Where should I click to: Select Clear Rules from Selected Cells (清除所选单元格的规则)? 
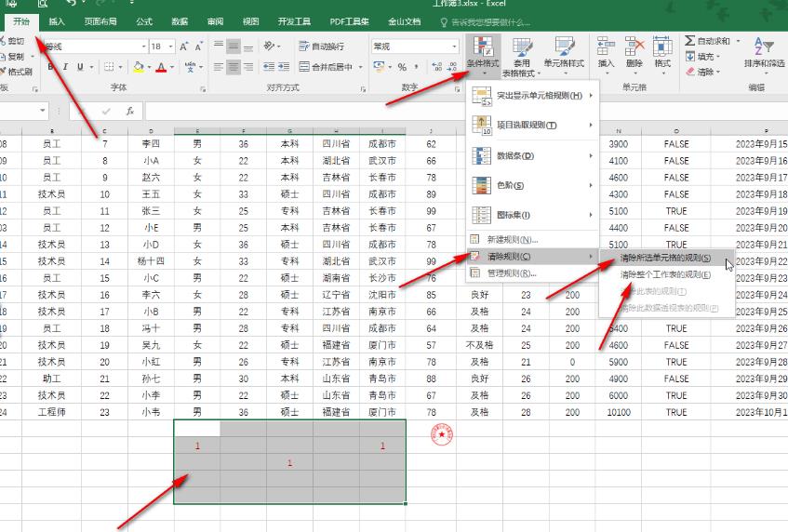pos(667,259)
